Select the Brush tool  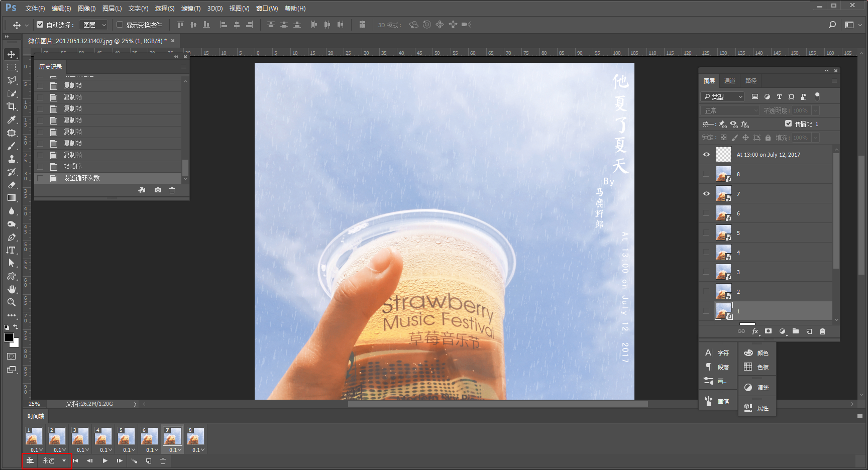(12, 146)
